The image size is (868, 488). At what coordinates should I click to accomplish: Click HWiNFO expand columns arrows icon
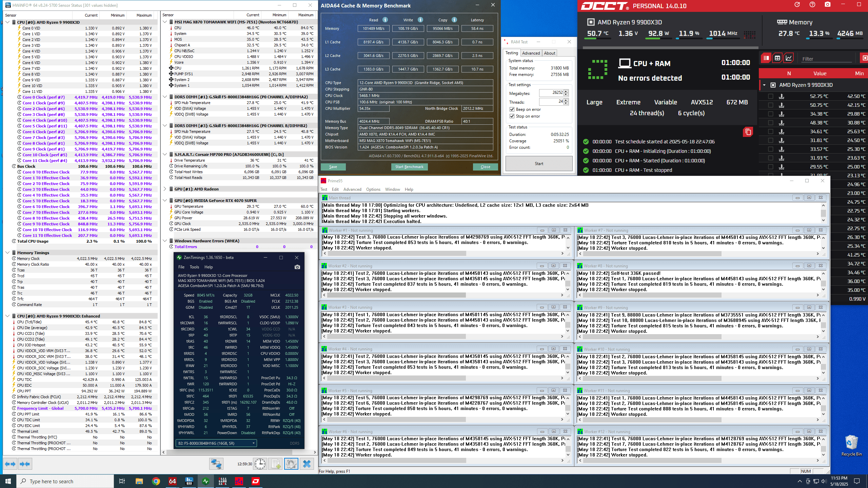tap(10, 464)
